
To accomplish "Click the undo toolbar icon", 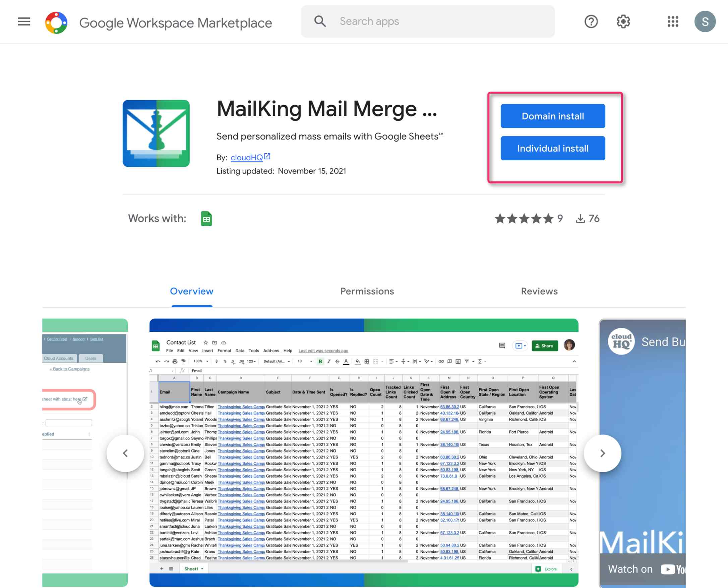I will pos(158,361).
